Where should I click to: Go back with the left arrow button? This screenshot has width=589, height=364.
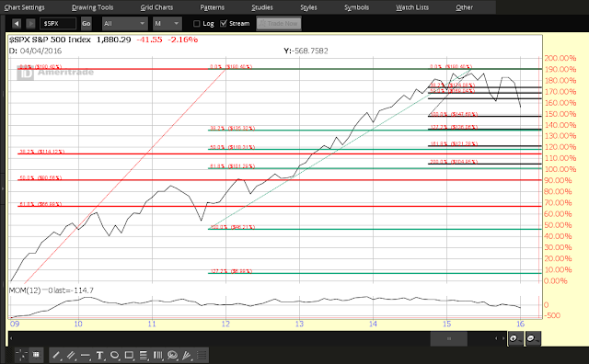pos(17,24)
